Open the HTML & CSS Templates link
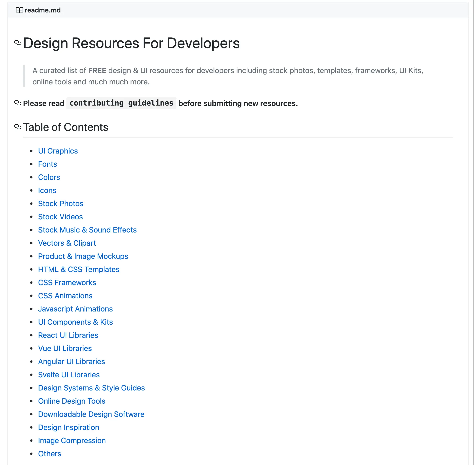The image size is (476, 465). click(x=79, y=270)
